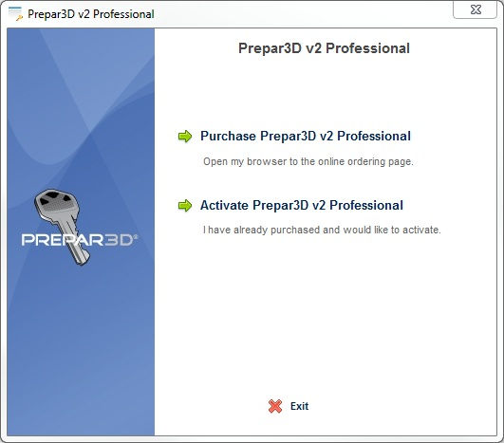This screenshot has height=443, width=504.
Task: Click blank white area above the Exit option
Action: [325, 322]
